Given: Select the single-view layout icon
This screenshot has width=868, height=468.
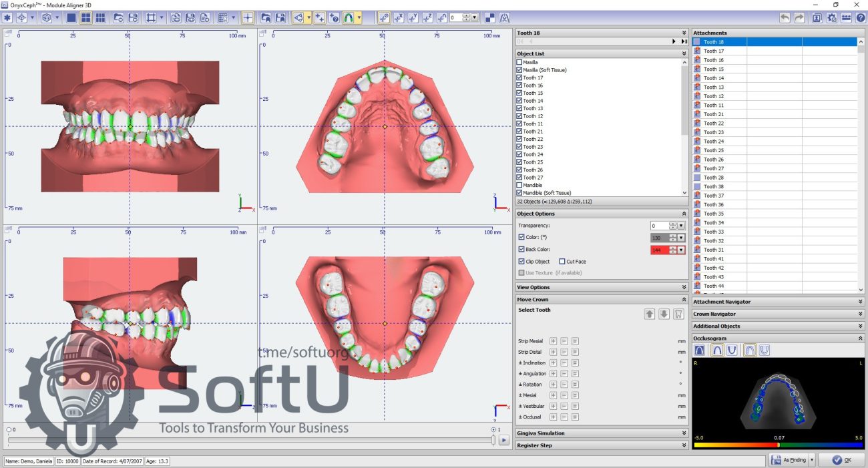Looking at the screenshot, I should (71, 18).
